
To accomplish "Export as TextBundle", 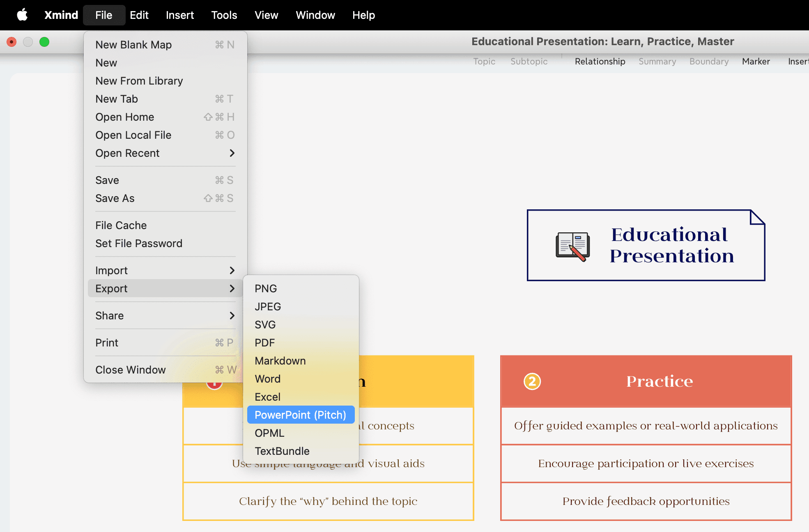I will point(301,451).
